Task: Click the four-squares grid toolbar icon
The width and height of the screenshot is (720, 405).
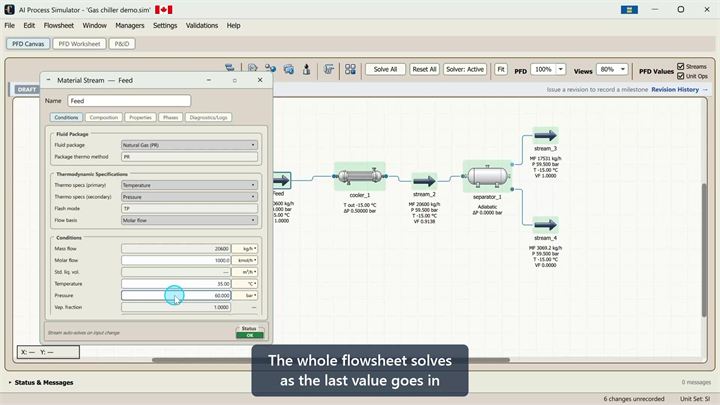Action: tap(350, 69)
